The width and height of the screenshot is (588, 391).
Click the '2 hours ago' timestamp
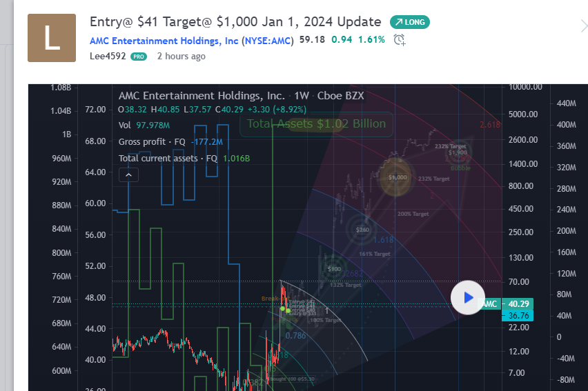click(181, 57)
